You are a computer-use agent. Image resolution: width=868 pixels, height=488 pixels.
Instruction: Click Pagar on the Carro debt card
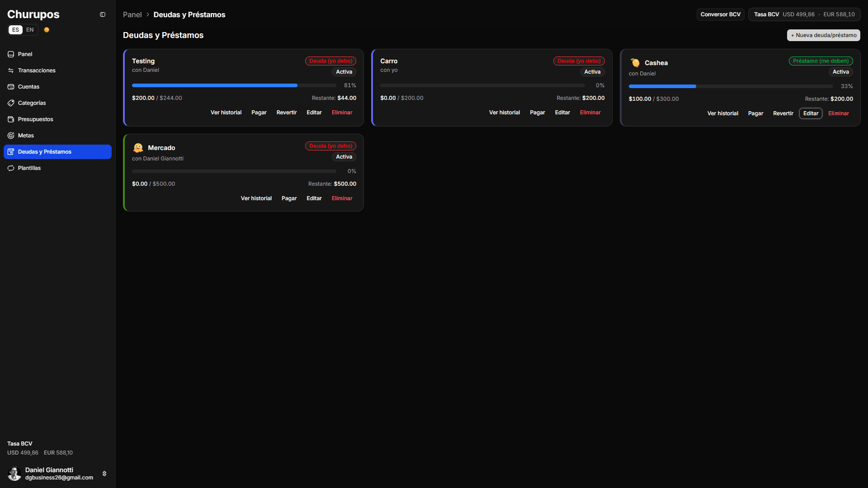(538, 113)
